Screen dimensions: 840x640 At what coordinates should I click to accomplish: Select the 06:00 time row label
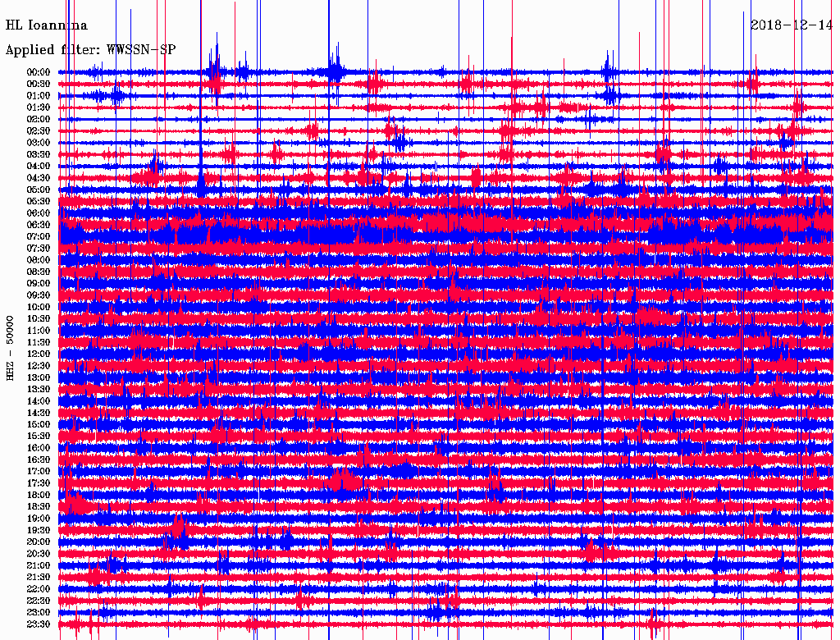point(39,213)
